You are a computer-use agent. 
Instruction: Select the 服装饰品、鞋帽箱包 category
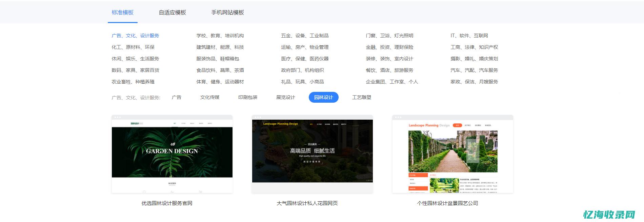218,59
